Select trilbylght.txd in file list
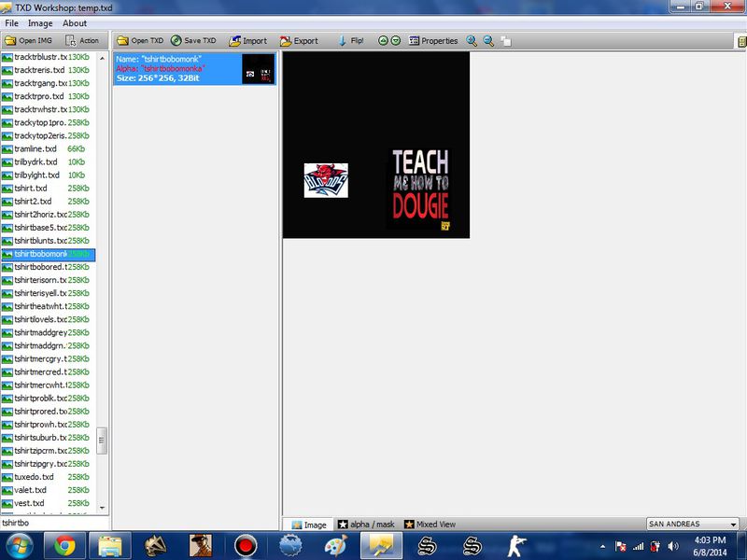The image size is (747, 560). click(49, 175)
